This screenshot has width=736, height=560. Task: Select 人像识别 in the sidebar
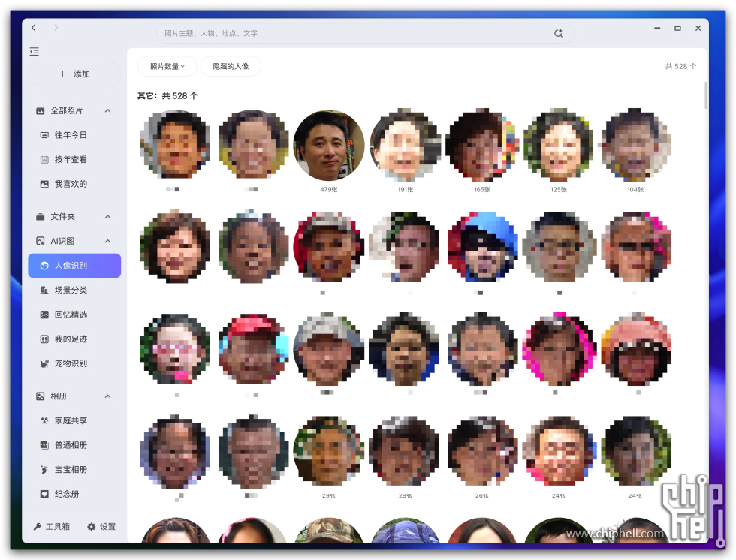click(74, 266)
